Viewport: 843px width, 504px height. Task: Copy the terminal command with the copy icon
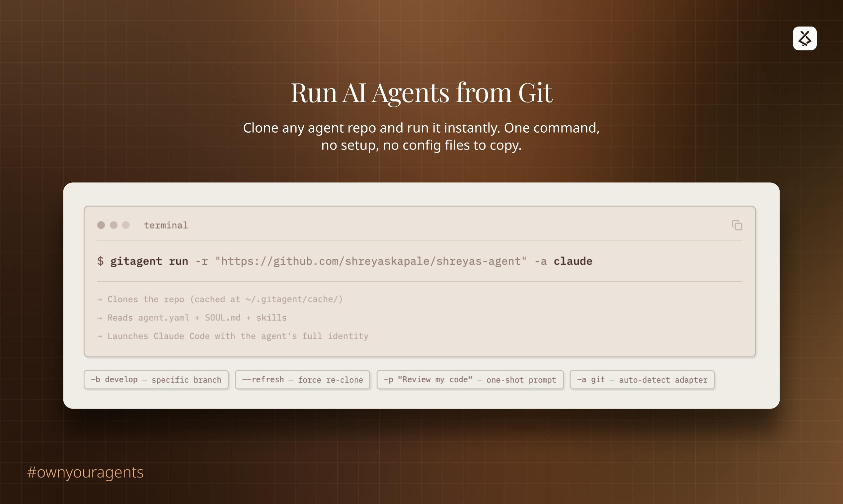pos(737,225)
